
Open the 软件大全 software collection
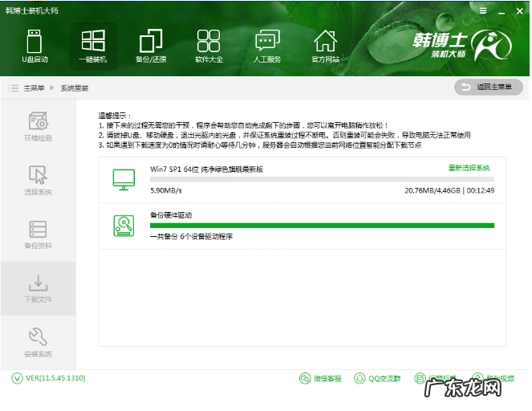(x=209, y=46)
